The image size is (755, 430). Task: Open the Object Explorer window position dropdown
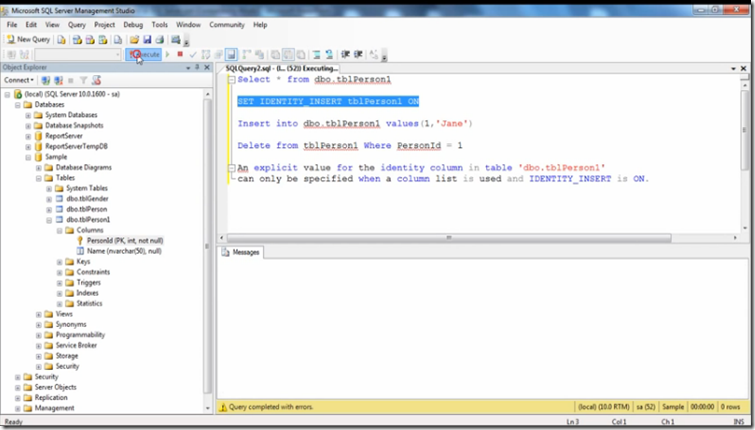click(188, 68)
